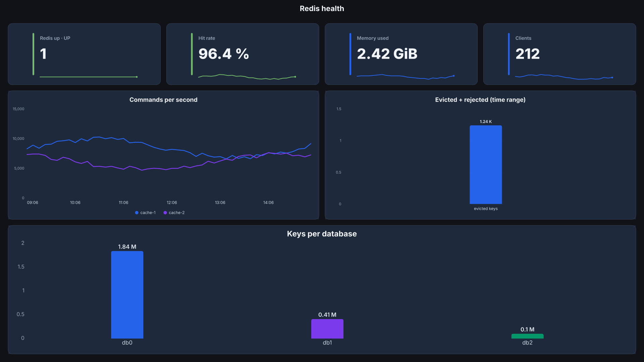Click the 09:06 time axis label
The height and width of the screenshot is (362, 644).
pos(33,203)
